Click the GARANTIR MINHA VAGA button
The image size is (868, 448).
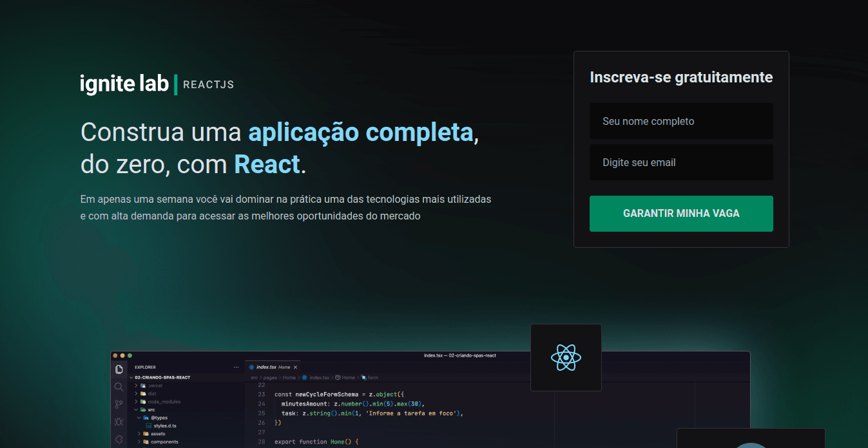point(681,214)
